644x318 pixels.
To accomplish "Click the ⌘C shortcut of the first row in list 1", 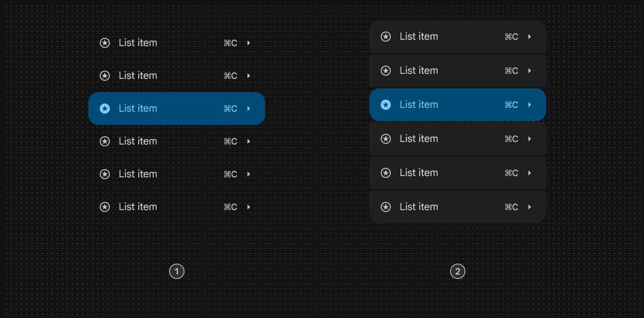I will 230,43.
